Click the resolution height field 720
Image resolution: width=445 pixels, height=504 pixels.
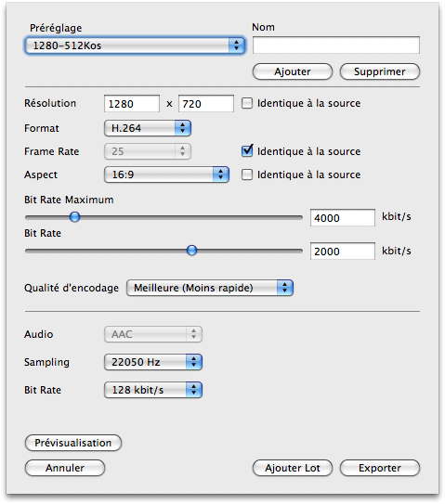coord(206,104)
